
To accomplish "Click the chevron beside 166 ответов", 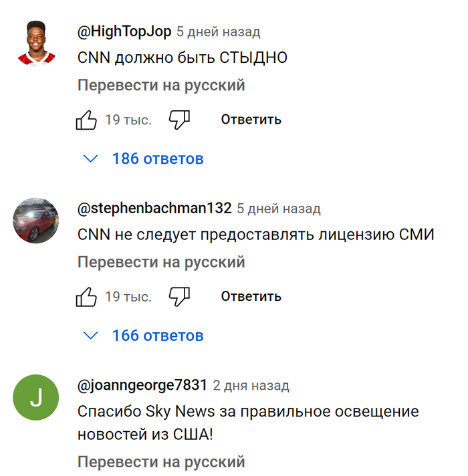I will click(x=90, y=336).
